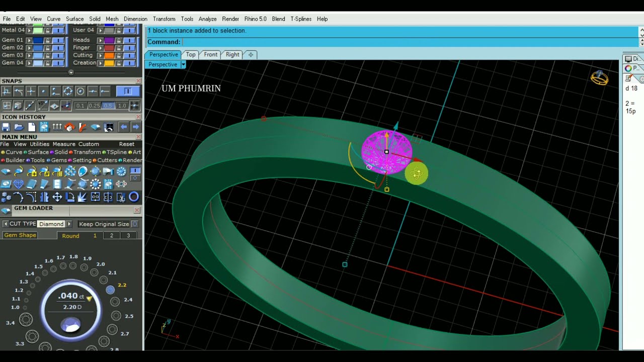644x362 pixels.
Task: Go back with the left arrow in Icon History
Action: (x=124, y=127)
